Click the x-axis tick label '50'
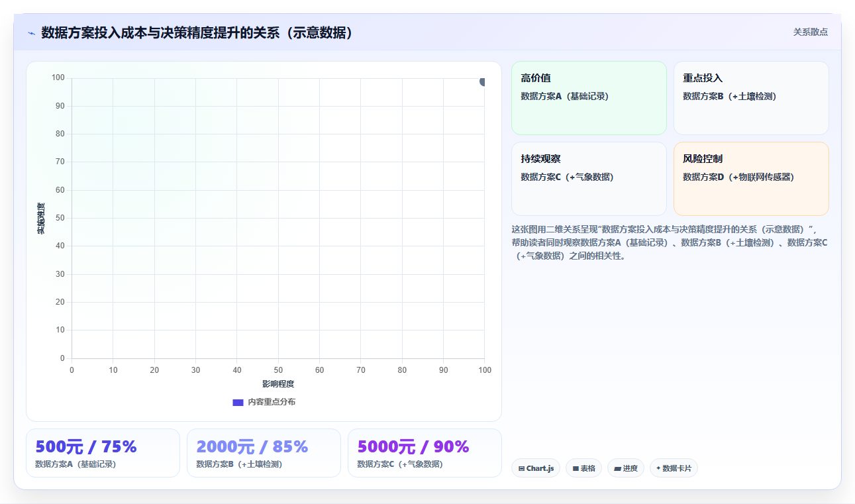This screenshot has width=855, height=504. (278, 370)
